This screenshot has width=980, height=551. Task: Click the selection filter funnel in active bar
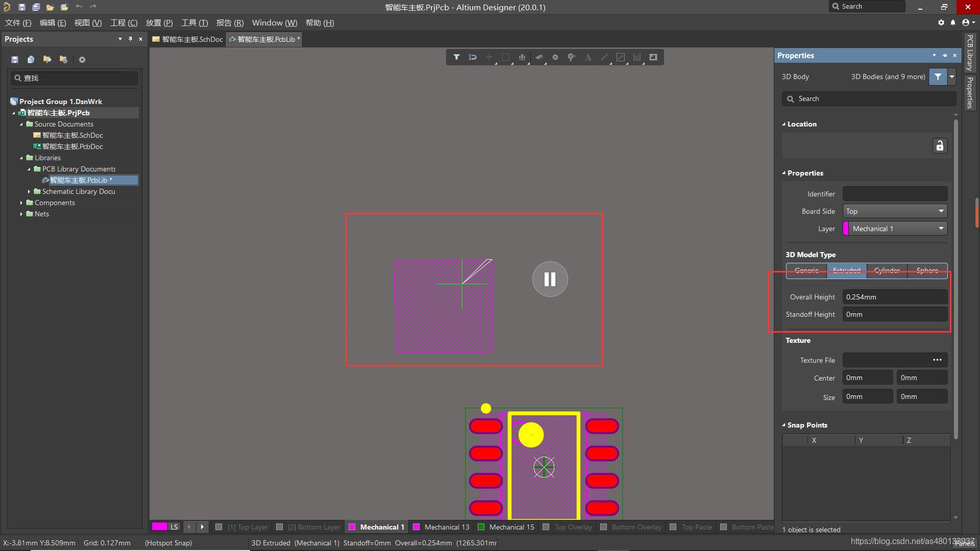(456, 57)
